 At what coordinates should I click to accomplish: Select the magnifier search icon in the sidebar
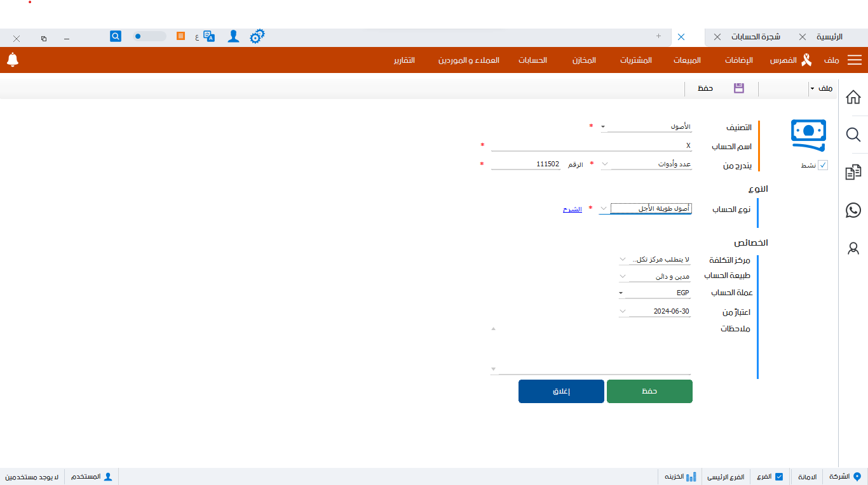854,135
